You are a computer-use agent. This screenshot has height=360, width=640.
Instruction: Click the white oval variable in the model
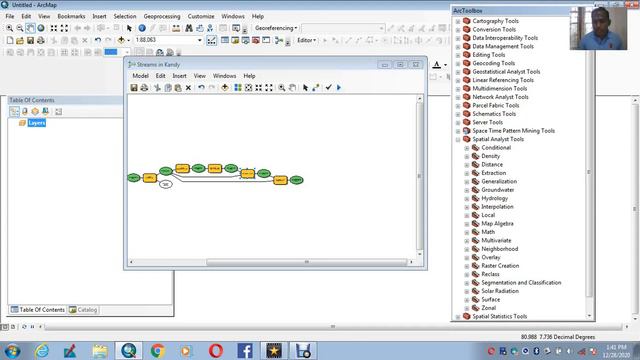165,184
